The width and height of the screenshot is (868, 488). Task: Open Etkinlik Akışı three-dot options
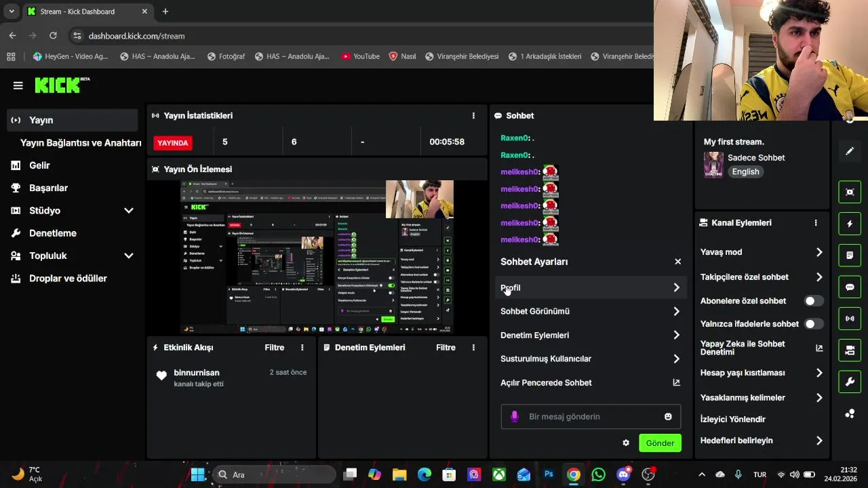tap(302, 348)
